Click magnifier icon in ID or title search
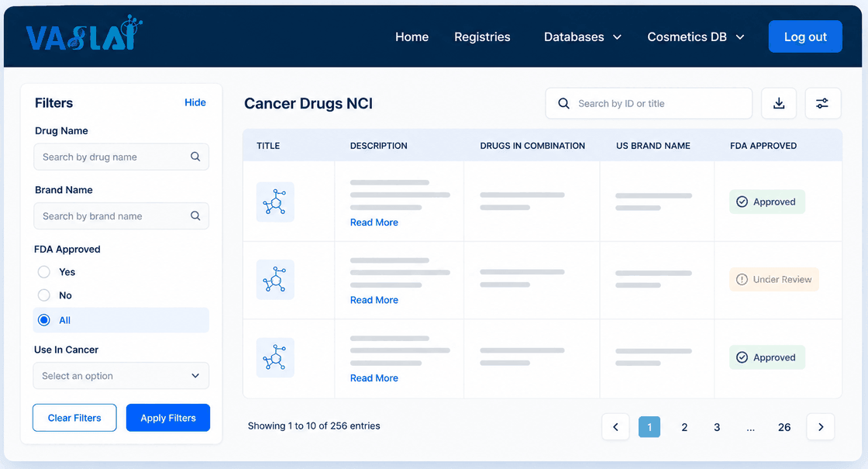Screen dimensions: 868x469 (x=563, y=104)
